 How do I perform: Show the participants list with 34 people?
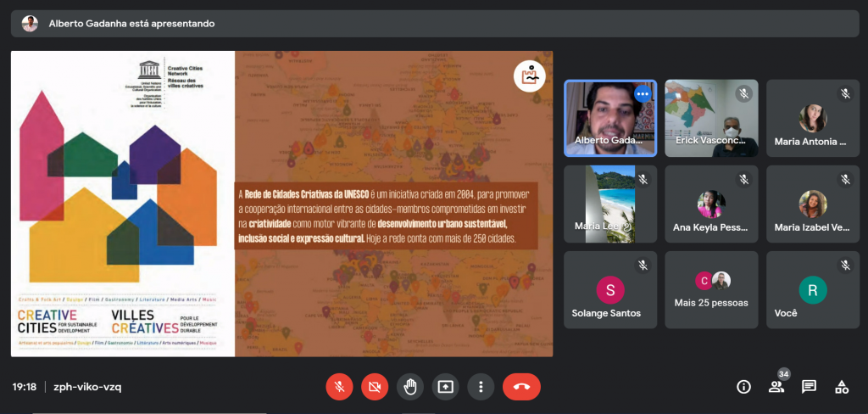[x=776, y=386]
